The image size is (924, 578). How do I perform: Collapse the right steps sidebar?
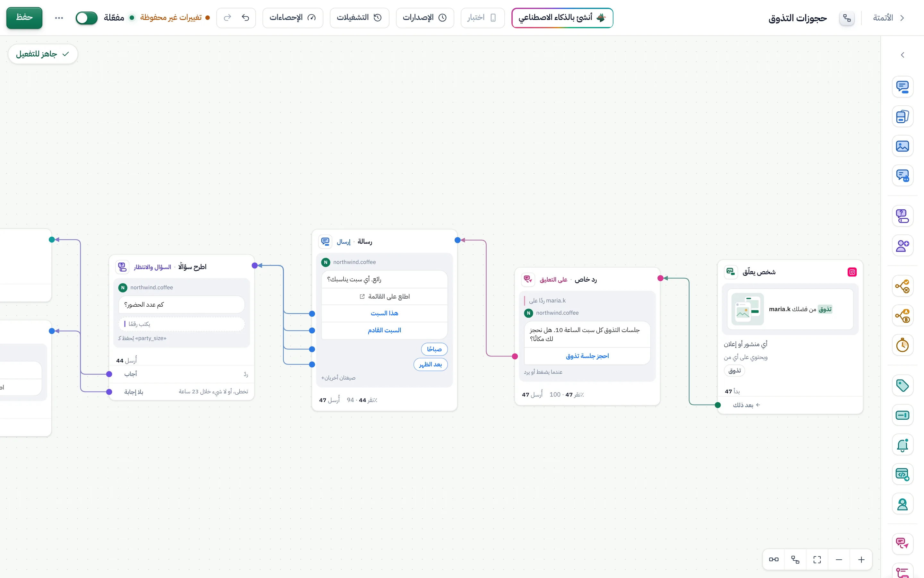pos(902,55)
